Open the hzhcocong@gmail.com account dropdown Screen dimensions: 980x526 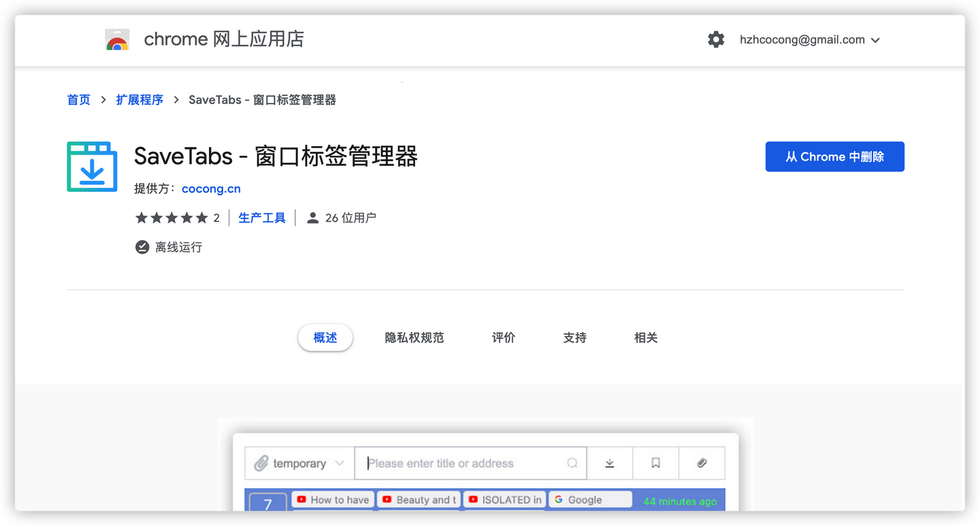810,39
